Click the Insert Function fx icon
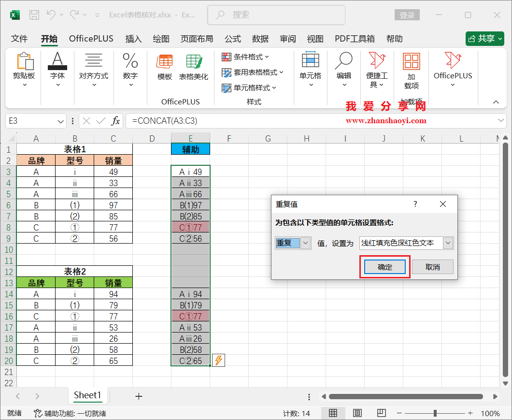This screenshot has width=512, height=420. point(115,121)
